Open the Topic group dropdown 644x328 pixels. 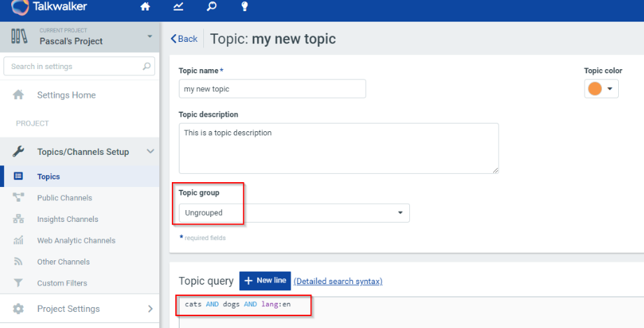tap(294, 213)
